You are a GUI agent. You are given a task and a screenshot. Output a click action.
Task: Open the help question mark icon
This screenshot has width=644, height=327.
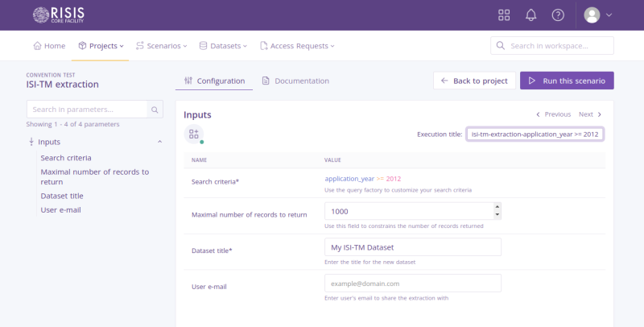(558, 15)
